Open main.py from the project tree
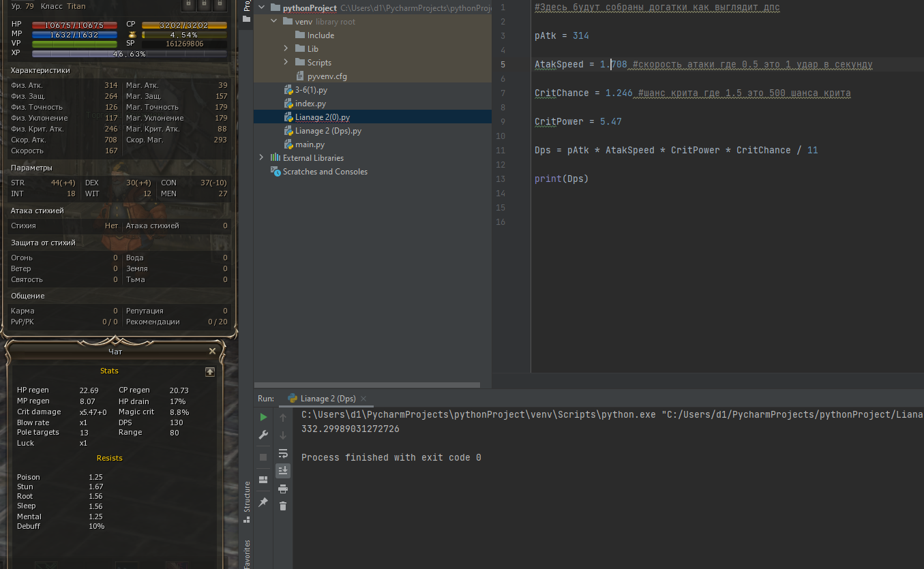This screenshot has width=924, height=569. [x=310, y=144]
